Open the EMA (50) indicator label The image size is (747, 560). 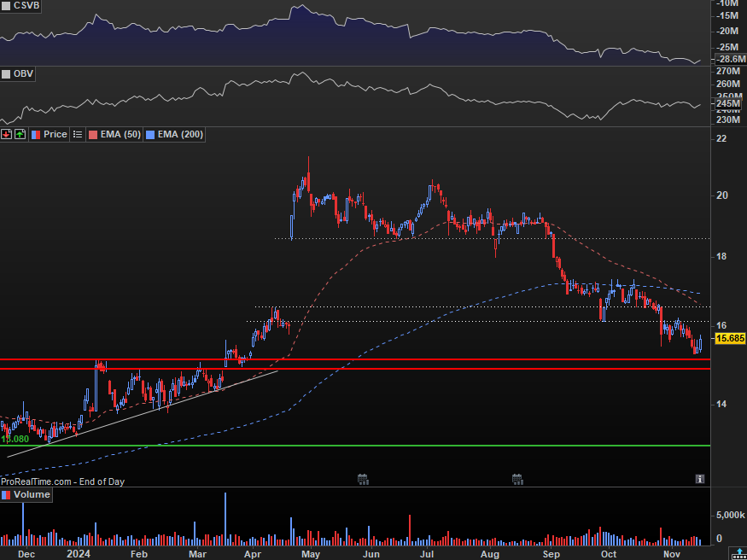pos(120,135)
